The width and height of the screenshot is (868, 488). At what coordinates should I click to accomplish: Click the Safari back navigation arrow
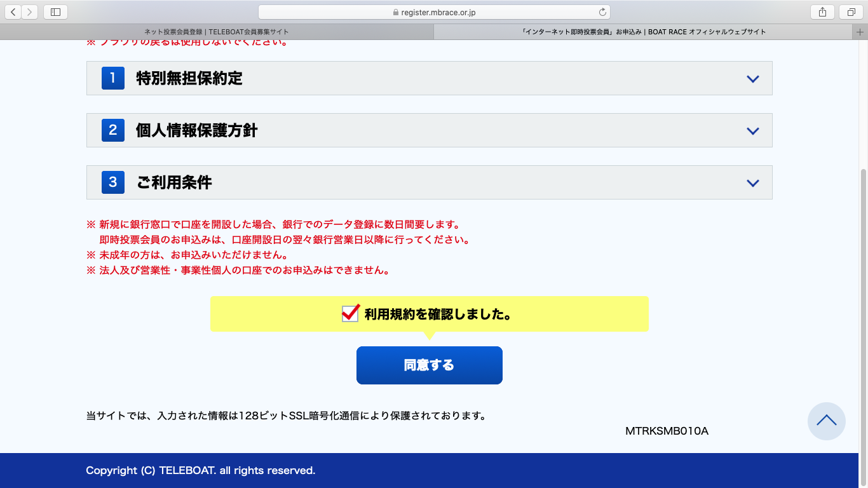tap(13, 12)
